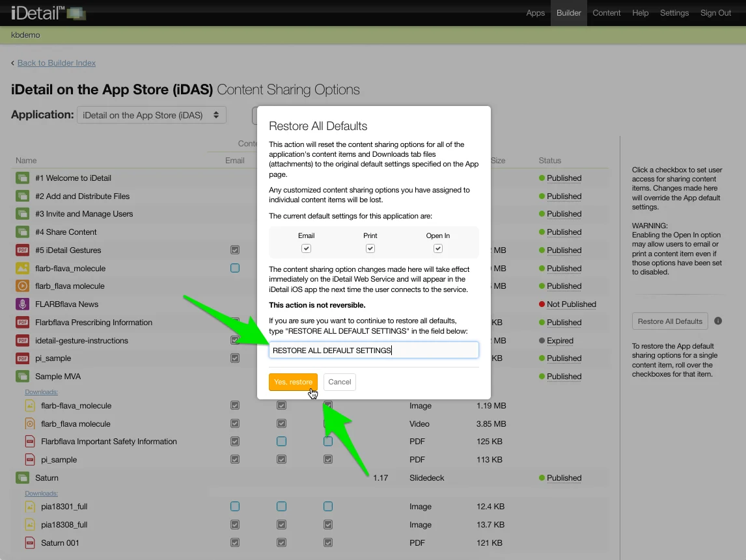The width and height of the screenshot is (746, 560).
Task: Click the image icon beside flarb-flava_molecule content item
Action: click(x=23, y=268)
